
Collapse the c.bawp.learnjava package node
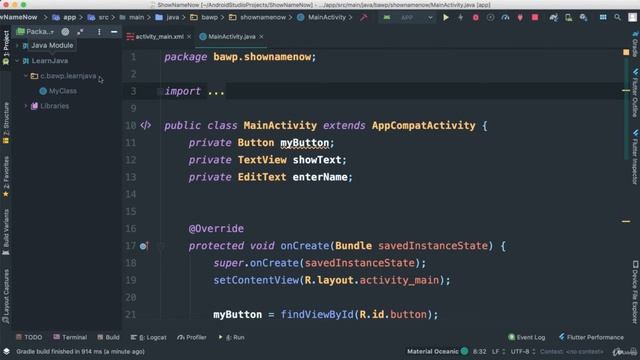[x=26, y=76]
